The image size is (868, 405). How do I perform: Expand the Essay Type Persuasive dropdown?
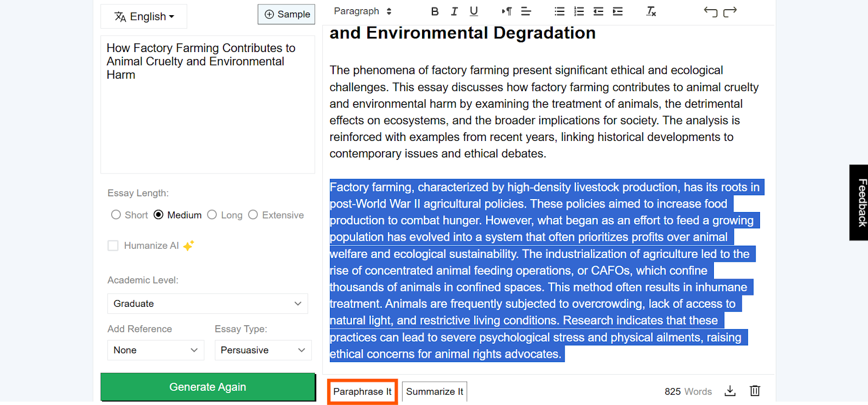tap(263, 350)
